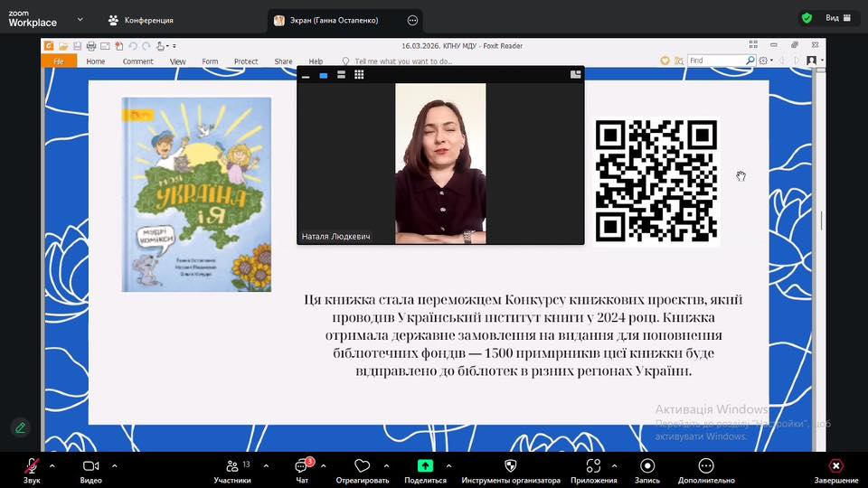Screen dimensions: 868x488
Task: Expand video options arrow beside Видео
Action: [114, 465]
